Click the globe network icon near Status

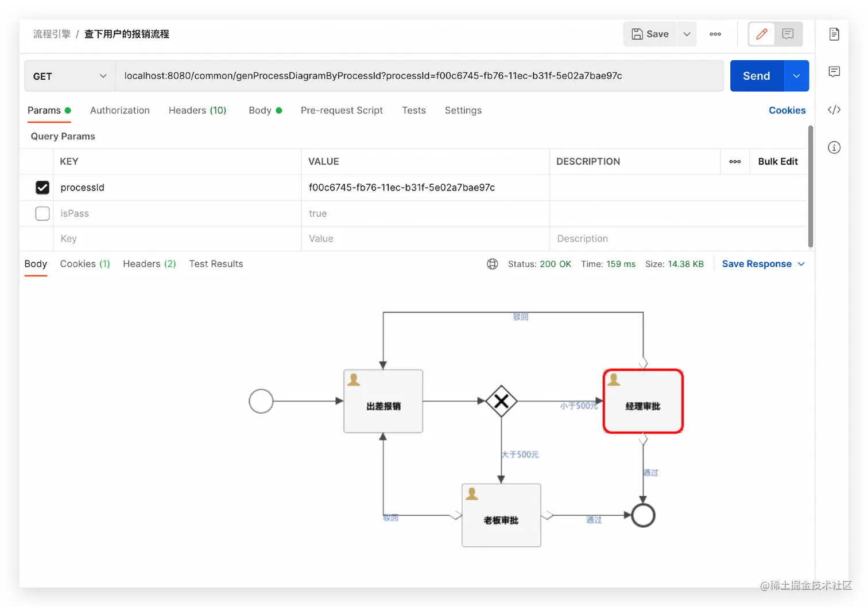493,264
